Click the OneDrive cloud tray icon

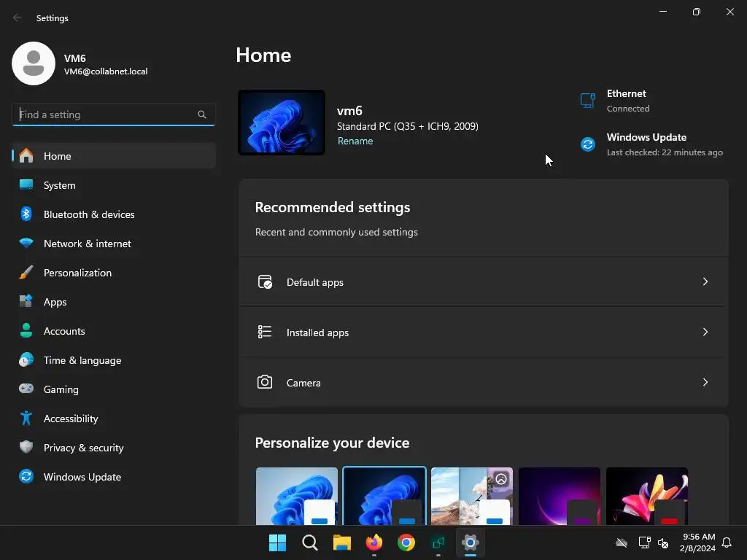(x=622, y=542)
